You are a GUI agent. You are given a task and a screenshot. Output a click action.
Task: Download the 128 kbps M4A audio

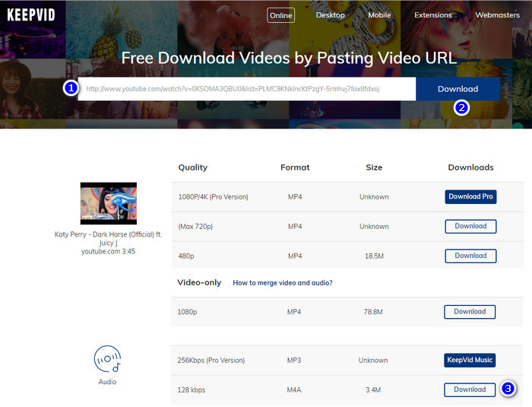(x=470, y=390)
